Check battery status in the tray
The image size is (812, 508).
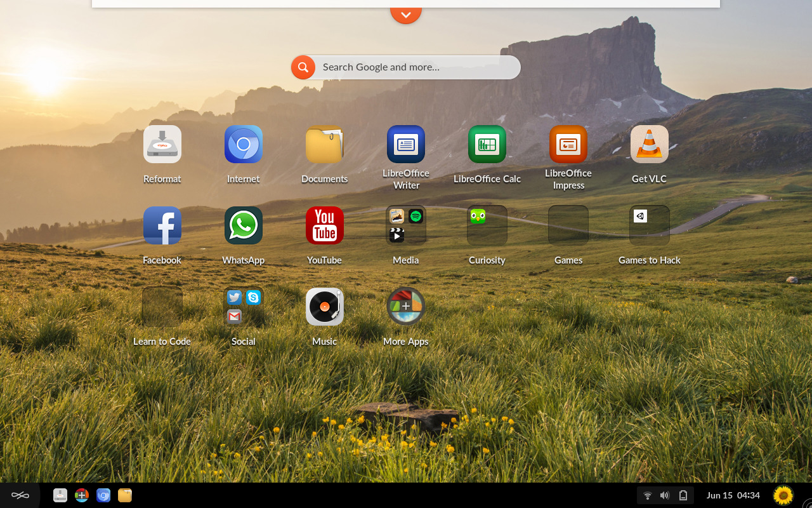click(683, 495)
